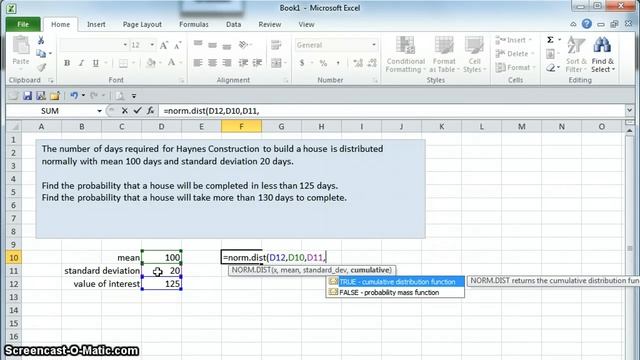Click the Fill Color bucket swatch
The image size is (640, 360).
click(151, 63)
